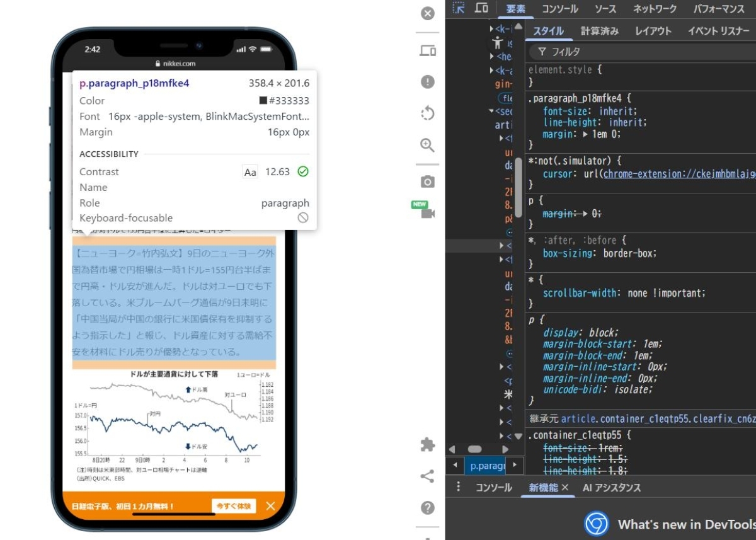
Task: Open the drawer three-dot menu
Action: (459, 487)
